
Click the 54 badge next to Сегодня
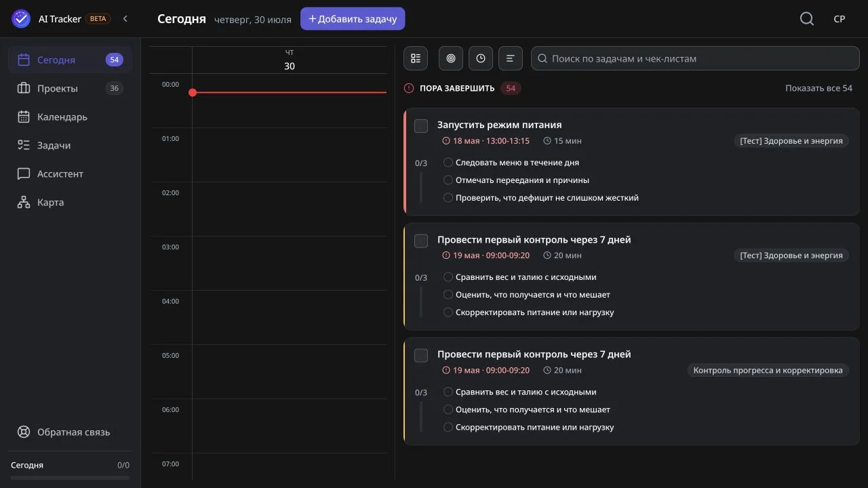pyautogui.click(x=114, y=60)
